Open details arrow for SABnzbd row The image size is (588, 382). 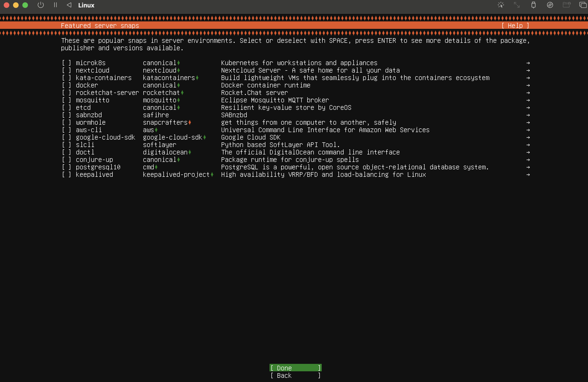(x=528, y=115)
